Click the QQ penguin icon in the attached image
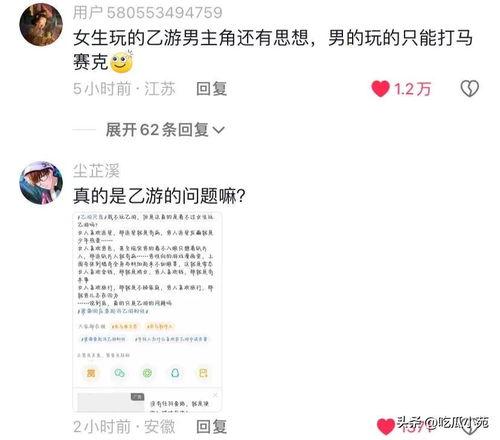The width and height of the screenshot is (500, 440). 175,373
